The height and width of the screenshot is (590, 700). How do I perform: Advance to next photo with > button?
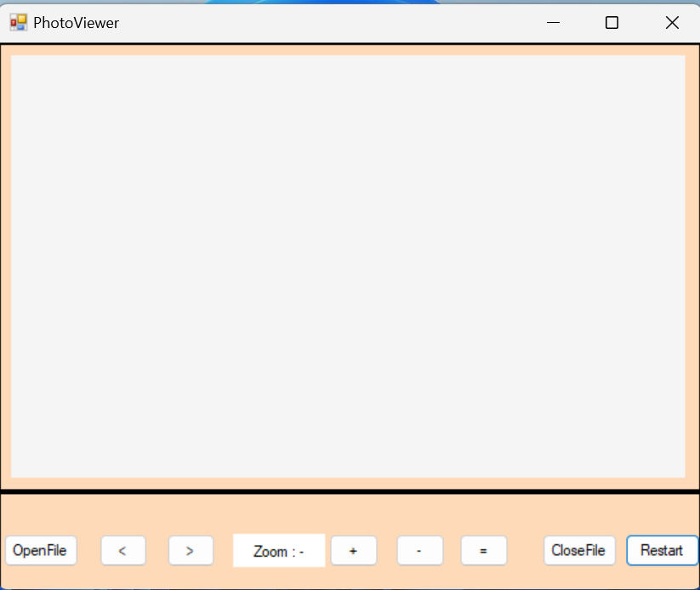(191, 551)
